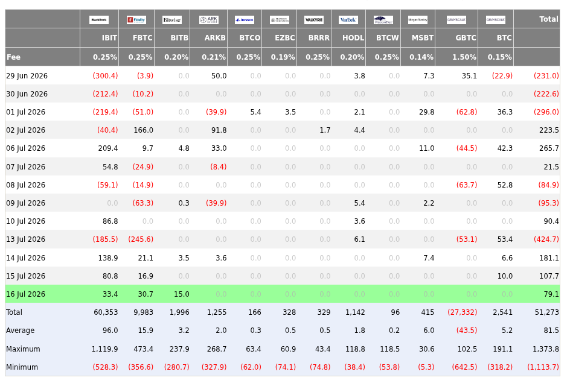Click the 79.1 total on 16 Jul

point(551,294)
